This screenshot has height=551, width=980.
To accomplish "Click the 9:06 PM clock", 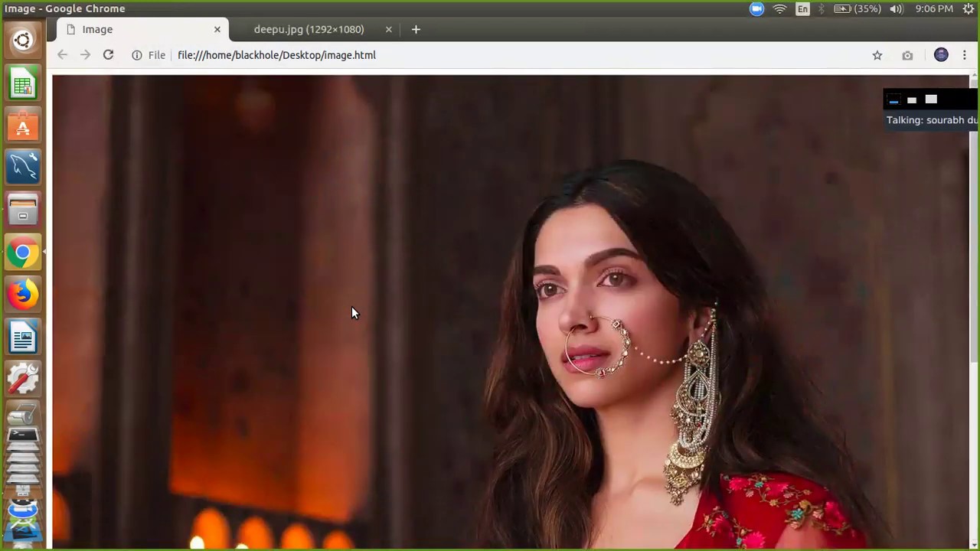I will 934,9.
